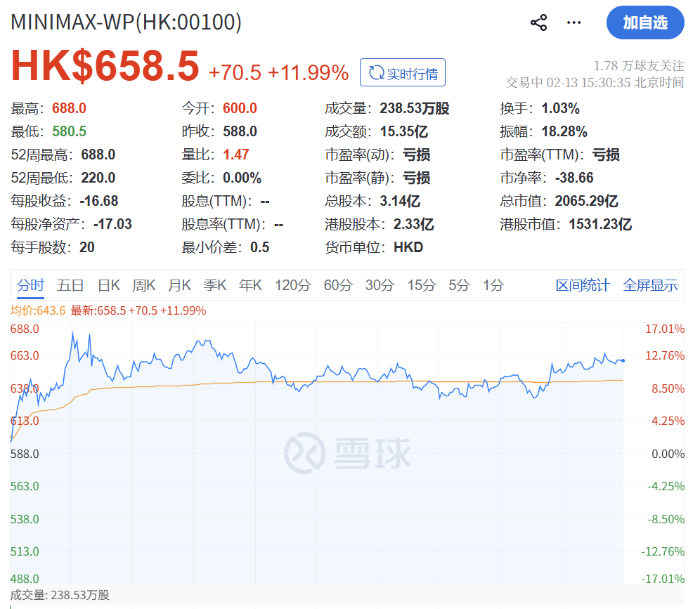Show the 季K chart
Screen dimensions: 700x609
pos(214,285)
